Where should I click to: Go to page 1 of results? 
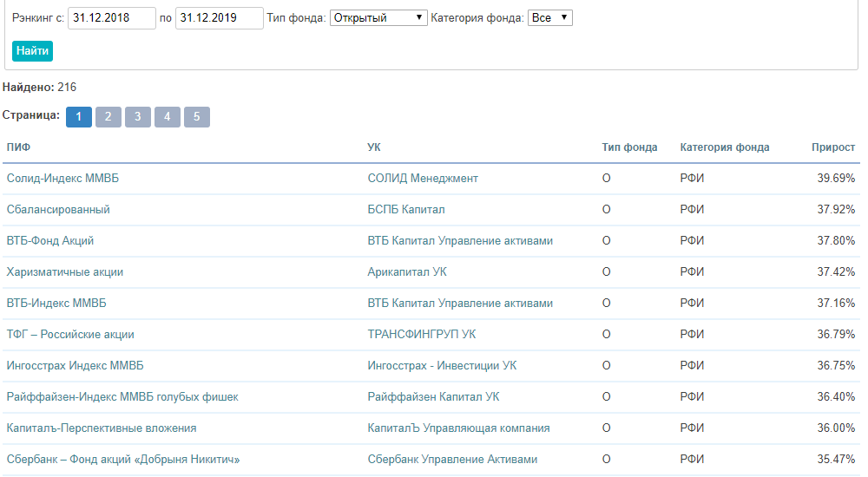[x=79, y=117]
